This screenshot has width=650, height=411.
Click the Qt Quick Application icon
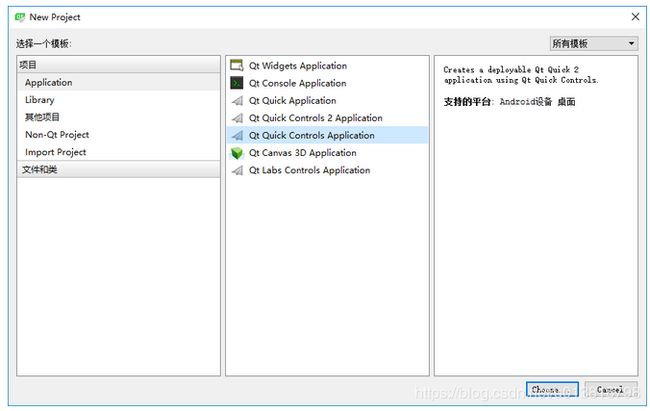coord(237,100)
